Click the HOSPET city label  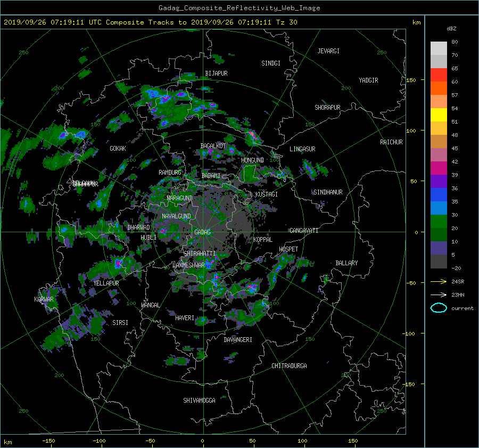[x=288, y=249]
